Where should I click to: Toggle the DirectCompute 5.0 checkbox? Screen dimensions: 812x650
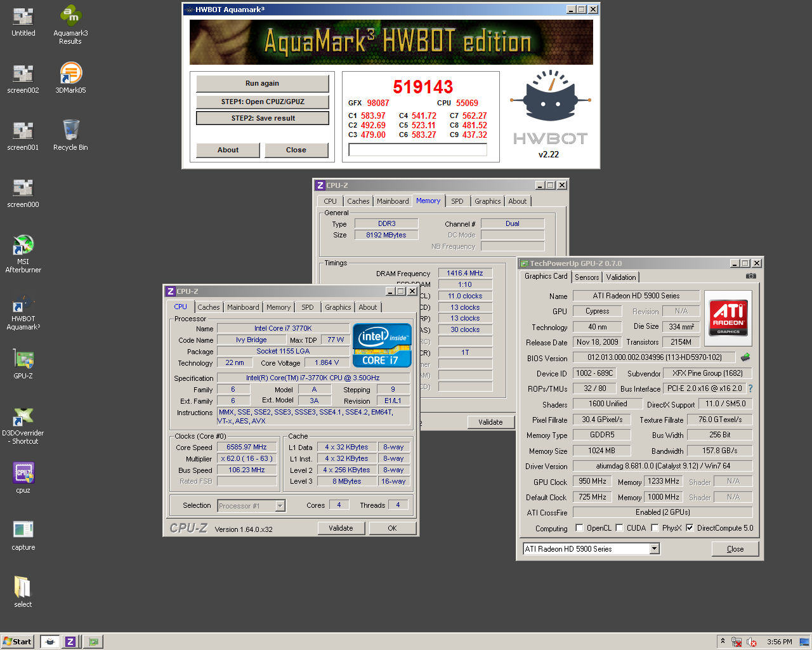click(690, 527)
